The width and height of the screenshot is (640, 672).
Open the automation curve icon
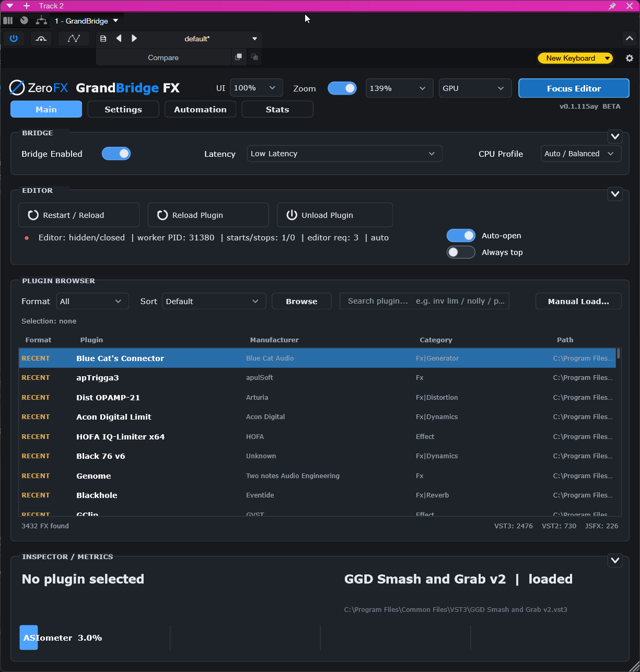[x=74, y=39]
